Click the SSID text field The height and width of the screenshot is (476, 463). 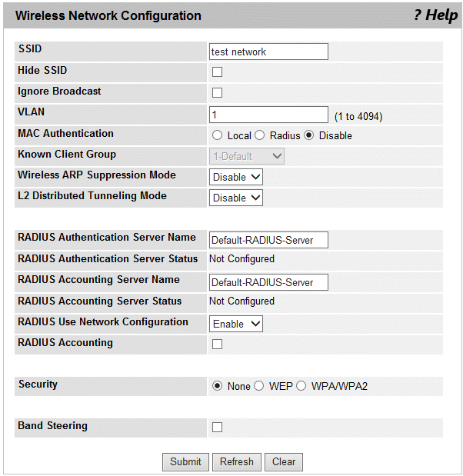click(x=268, y=52)
